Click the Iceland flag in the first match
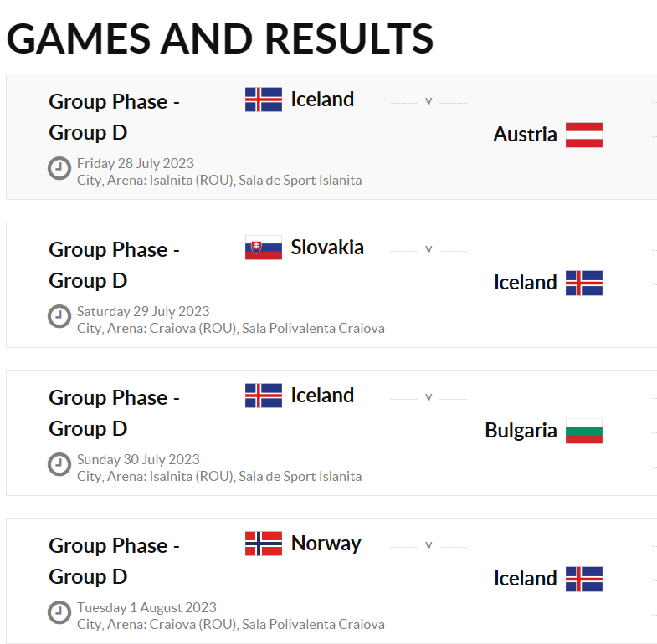The height and width of the screenshot is (644, 657). (264, 100)
